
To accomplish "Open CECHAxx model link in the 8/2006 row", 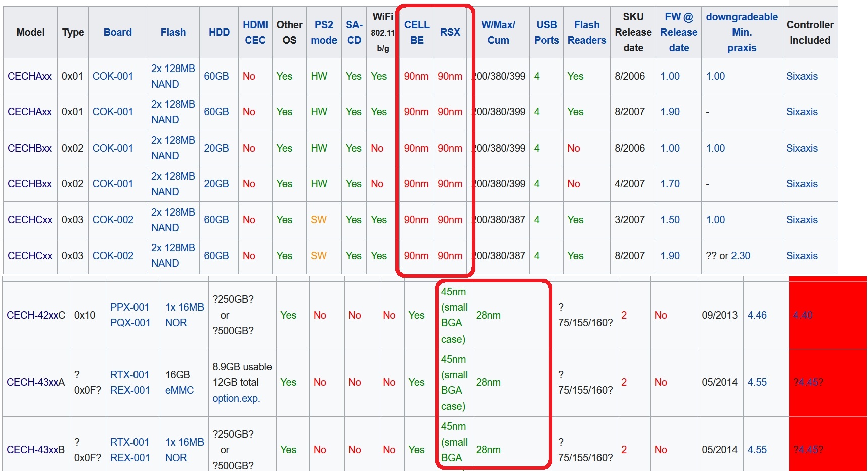I will coord(30,76).
